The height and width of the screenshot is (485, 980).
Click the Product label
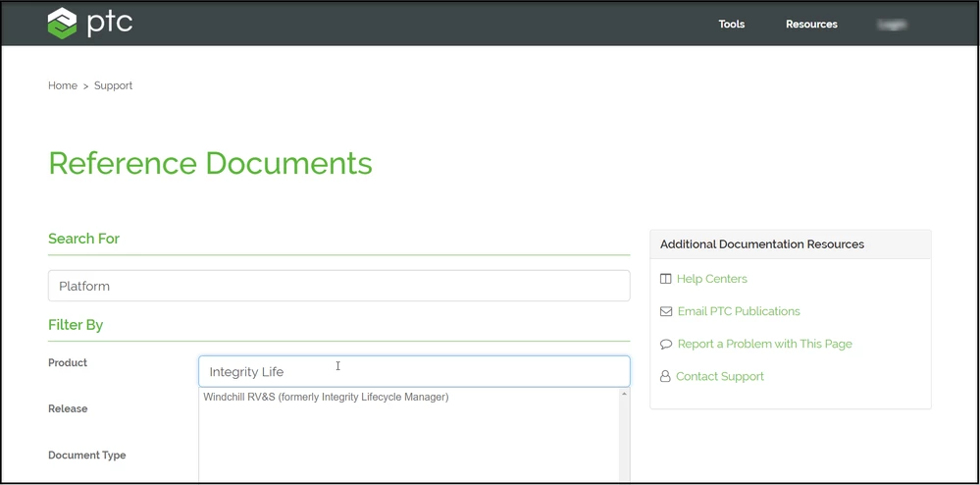pyautogui.click(x=68, y=363)
